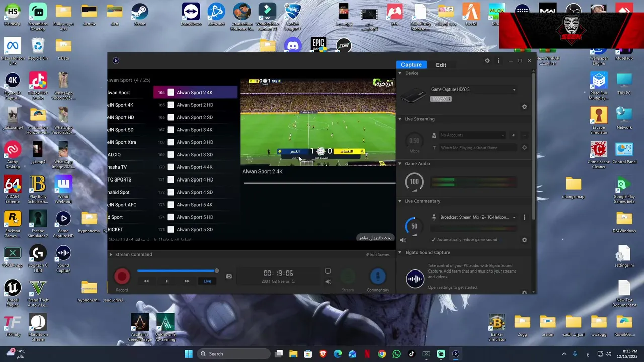This screenshot has width=644, height=362.
Task: Click the monitor icon beside the timer
Action: click(x=328, y=271)
